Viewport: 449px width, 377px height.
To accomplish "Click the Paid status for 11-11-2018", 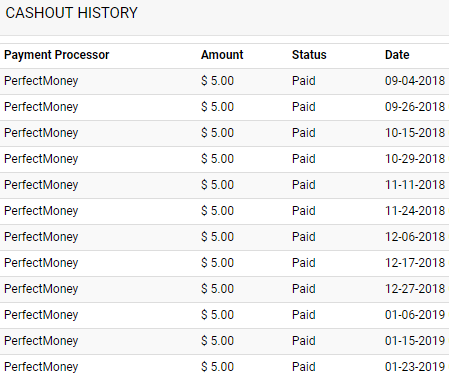I will click(x=304, y=185).
